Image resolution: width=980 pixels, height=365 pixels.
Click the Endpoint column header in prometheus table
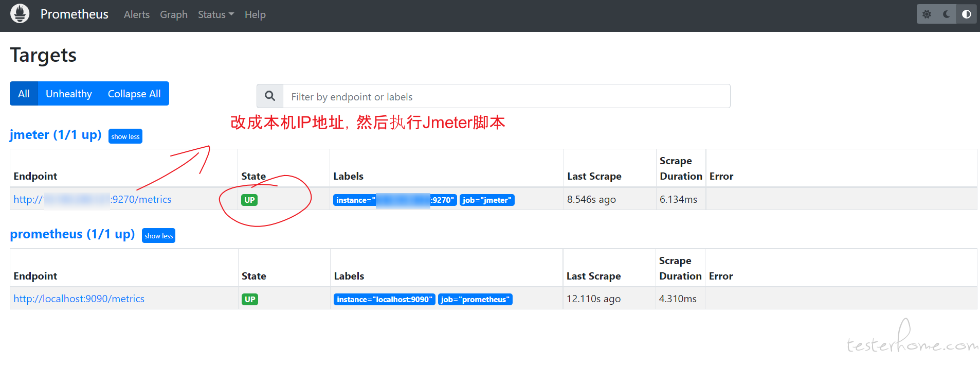click(35, 276)
